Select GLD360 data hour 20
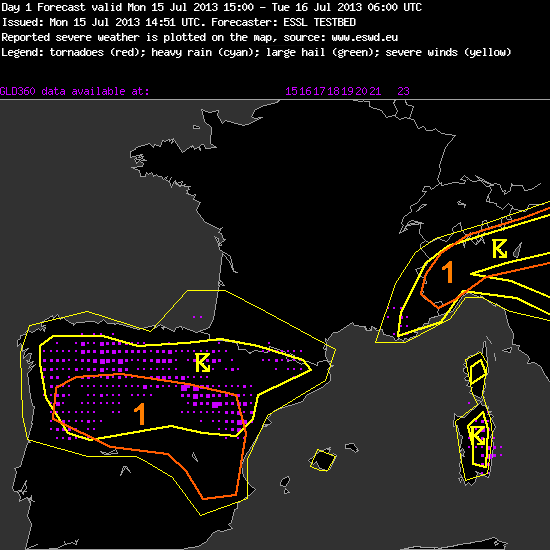Viewport: 550px width, 550px height. [x=361, y=91]
